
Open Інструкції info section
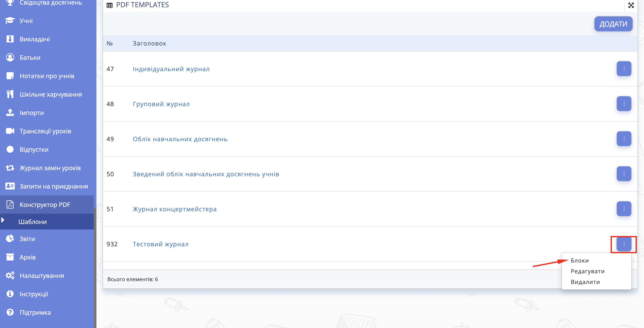(34, 294)
